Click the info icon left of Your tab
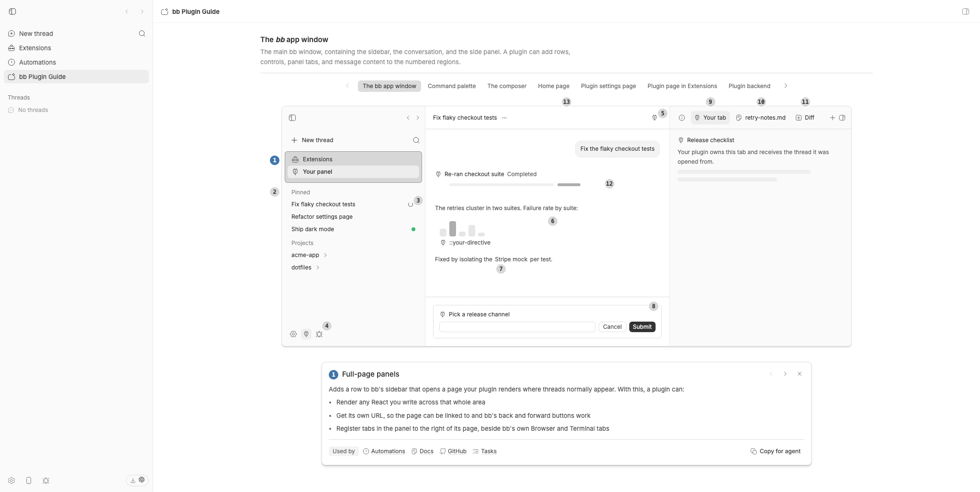 pyautogui.click(x=682, y=118)
